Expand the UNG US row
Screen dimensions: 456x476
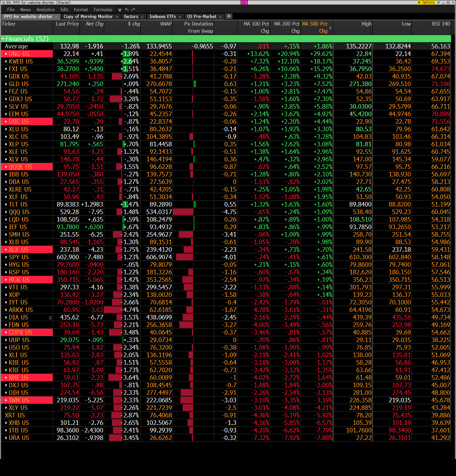click(x=6, y=54)
